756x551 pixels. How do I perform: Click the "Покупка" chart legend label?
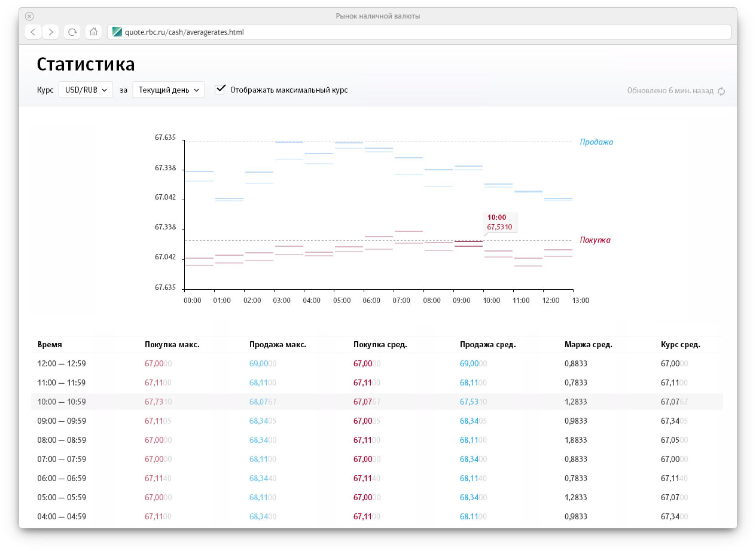pyautogui.click(x=595, y=240)
